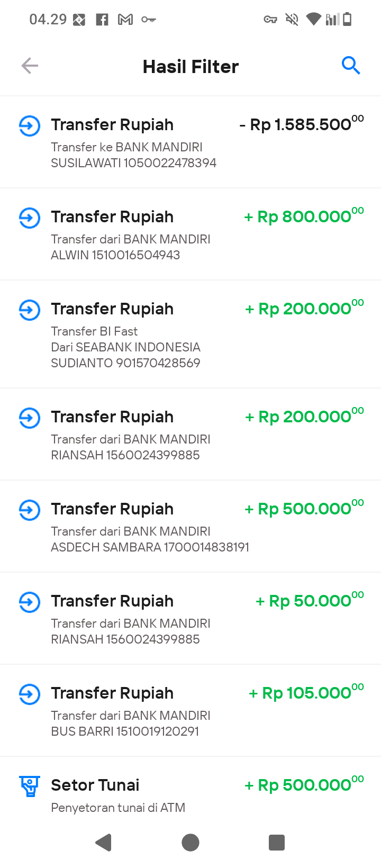Open the Setor Tunai cash deposit entry
The width and height of the screenshot is (381, 868).
pos(190,789)
